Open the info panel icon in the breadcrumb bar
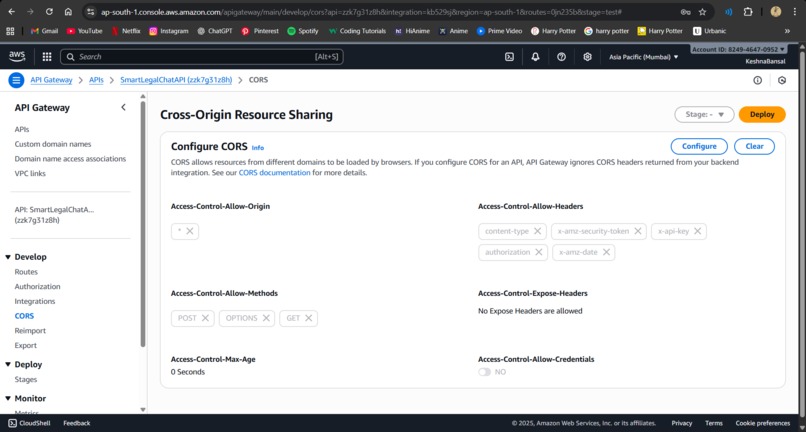This screenshot has width=806, height=432. coord(757,80)
